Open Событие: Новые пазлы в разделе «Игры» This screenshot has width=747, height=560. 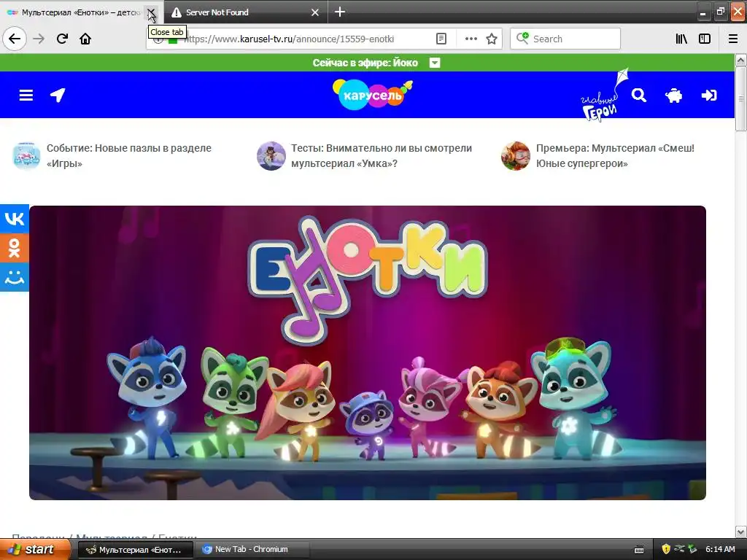[x=128, y=156]
